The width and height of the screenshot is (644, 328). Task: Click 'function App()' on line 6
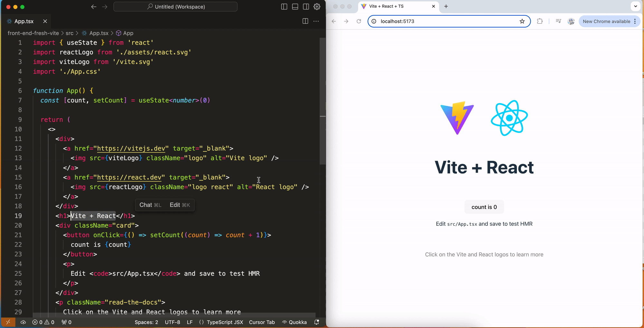[x=59, y=91]
